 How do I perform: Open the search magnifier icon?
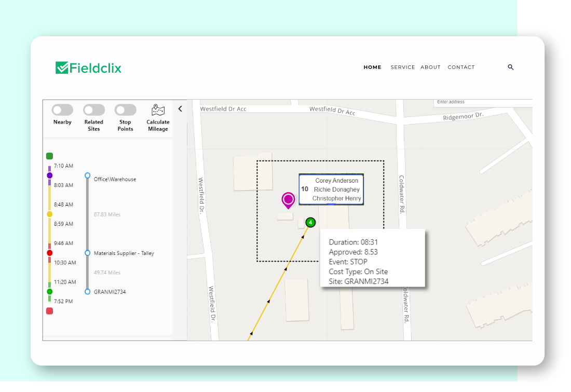click(x=510, y=67)
